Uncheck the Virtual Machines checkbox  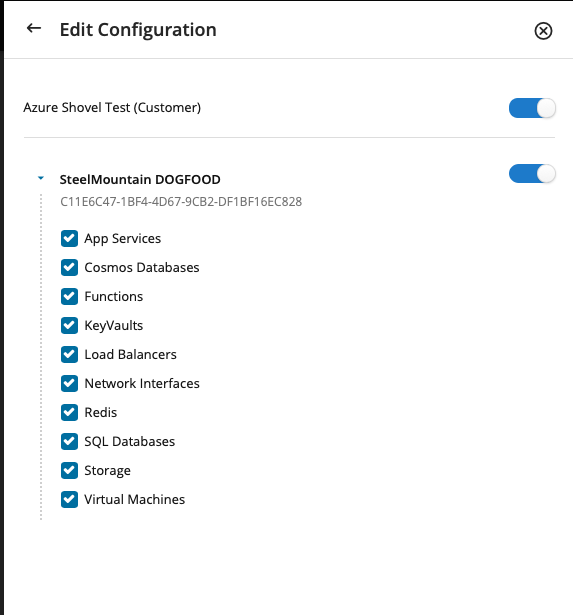(x=69, y=500)
